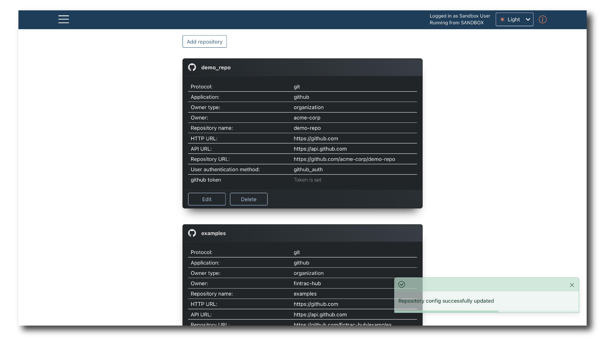Click the success checkmark notification icon
Viewport: 611px width, 364px height.
401,284
